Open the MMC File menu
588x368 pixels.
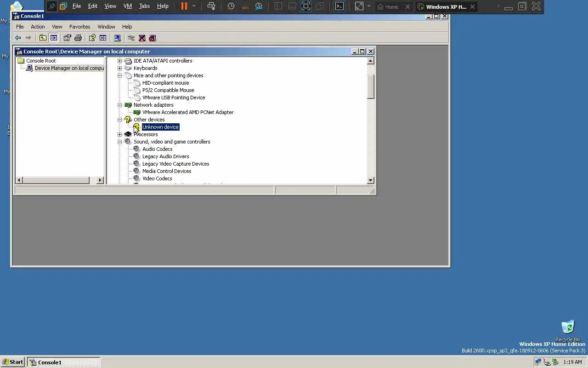[20, 27]
